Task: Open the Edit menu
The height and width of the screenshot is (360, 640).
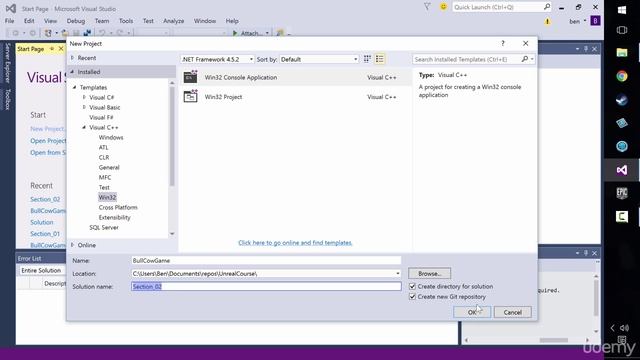Action: pyautogui.click(x=29, y=21)
